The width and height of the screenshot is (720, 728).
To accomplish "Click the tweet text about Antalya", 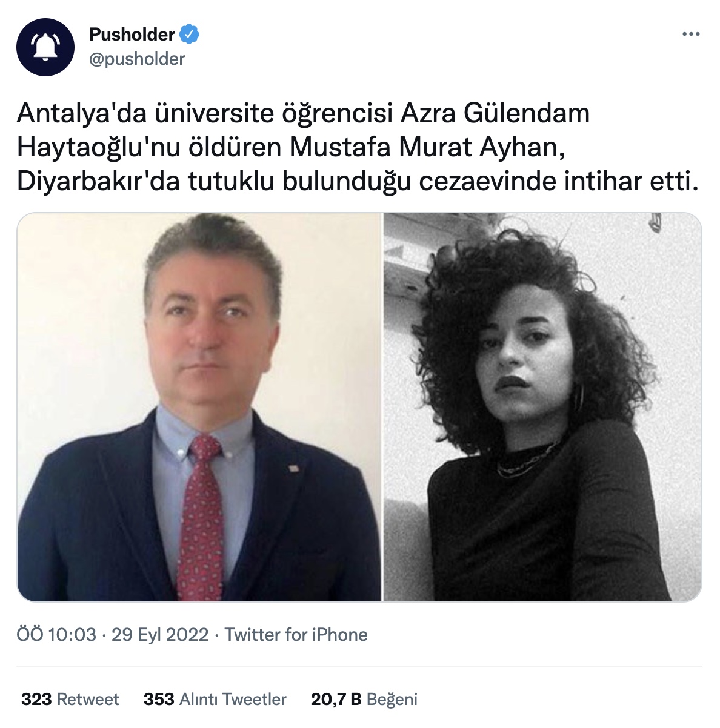I will (358, 147).
